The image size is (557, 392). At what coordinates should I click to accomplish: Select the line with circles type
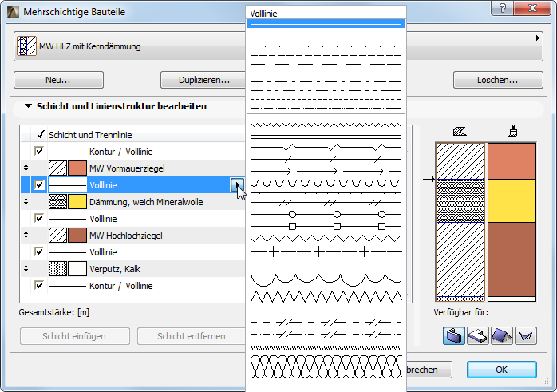326,214
